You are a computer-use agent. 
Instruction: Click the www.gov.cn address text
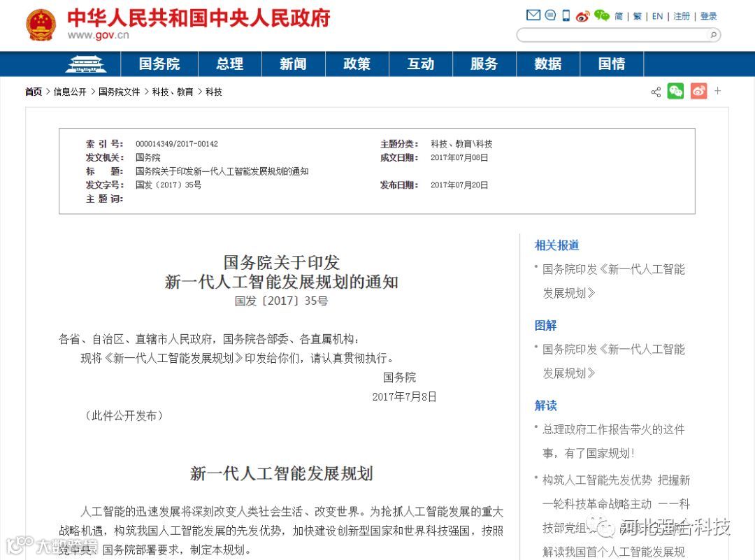point(99,35)
